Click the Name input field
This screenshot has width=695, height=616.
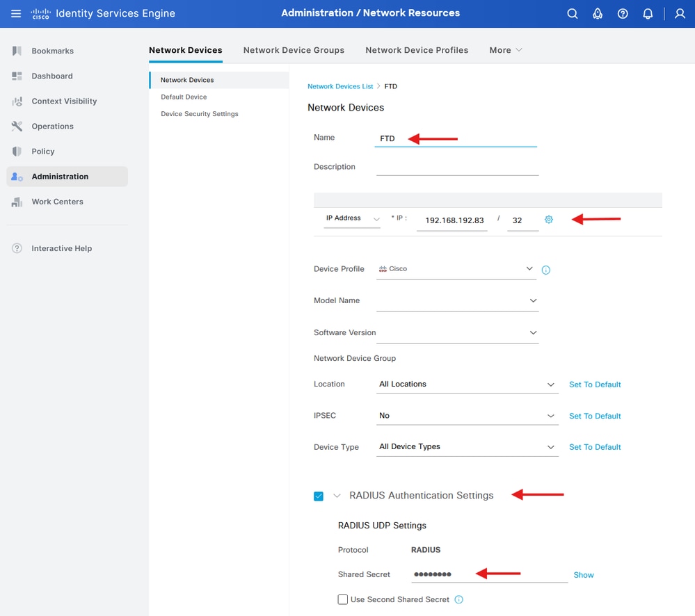pos(456,138)
